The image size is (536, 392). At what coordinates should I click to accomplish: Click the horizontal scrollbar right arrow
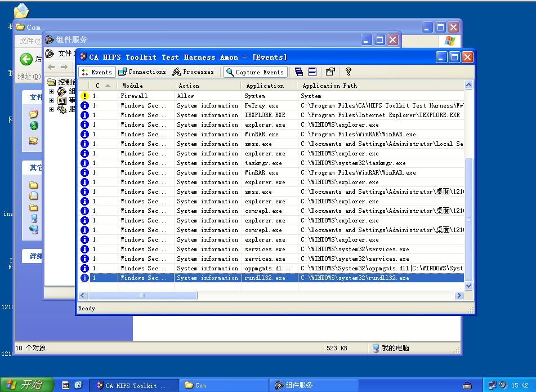[x=459, y=296]
